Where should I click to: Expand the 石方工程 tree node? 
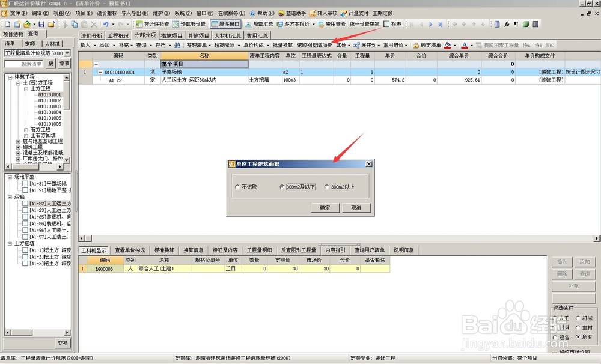[x=26, y=130]
